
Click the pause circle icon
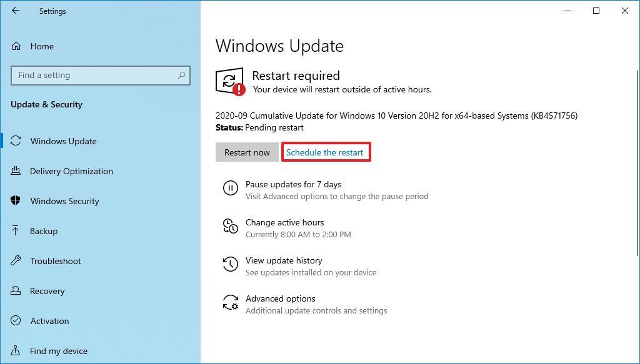click(x=230, y=189)
